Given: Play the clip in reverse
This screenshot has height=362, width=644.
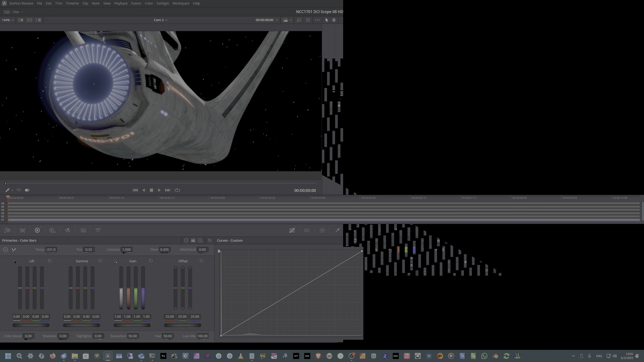Looking at the screenshot, I should point(144,190).
